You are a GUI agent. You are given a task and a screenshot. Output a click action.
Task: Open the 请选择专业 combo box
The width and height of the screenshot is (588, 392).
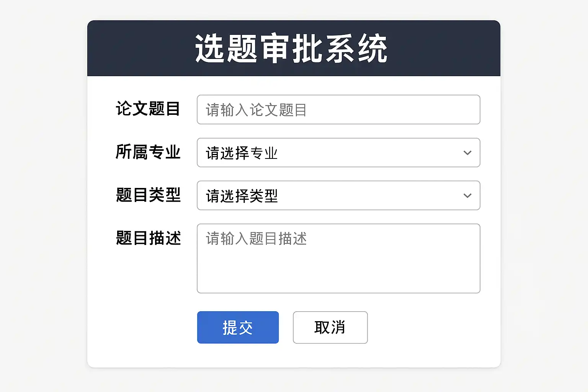(x=338, y=153)
